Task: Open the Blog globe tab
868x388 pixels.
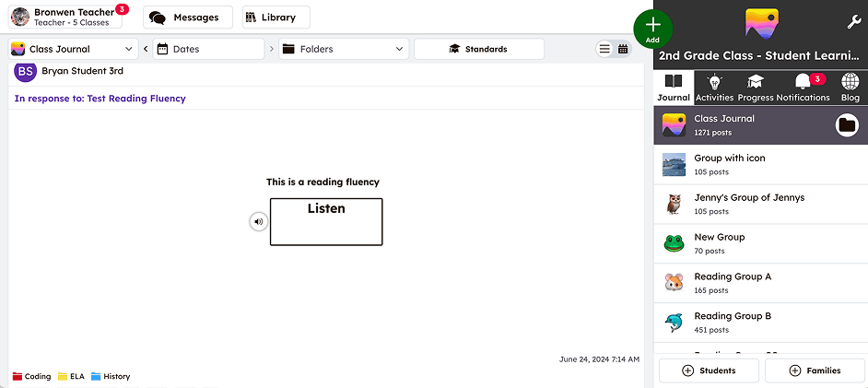Action: point(850,87)
